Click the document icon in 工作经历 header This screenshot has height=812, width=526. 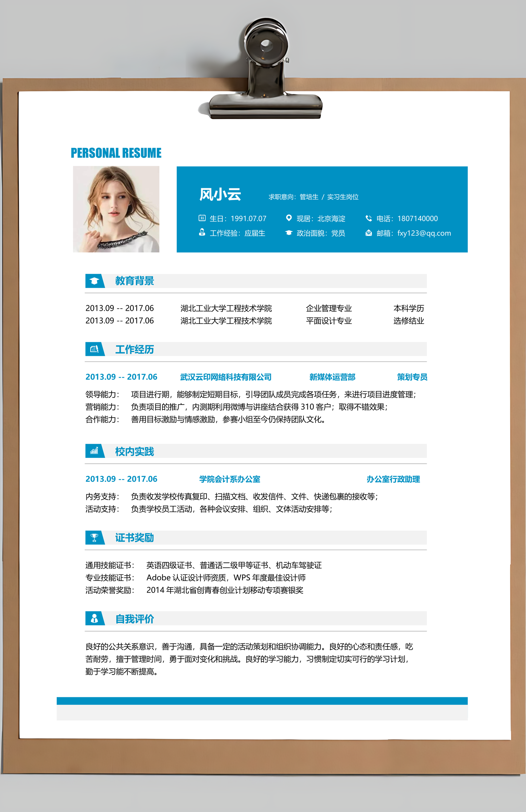(x=94, y=349)
